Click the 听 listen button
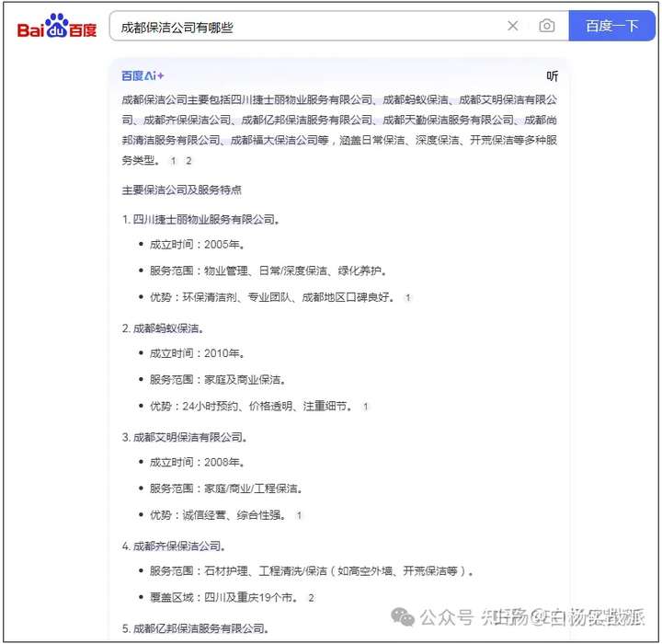662x644 pixels. coord(552,76)
